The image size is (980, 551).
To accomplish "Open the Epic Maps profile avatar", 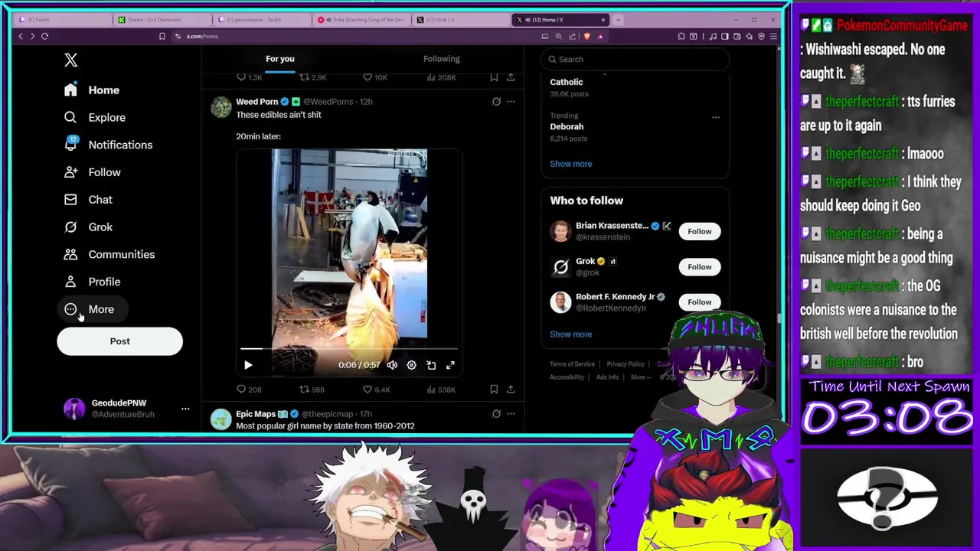I will 220,419.
